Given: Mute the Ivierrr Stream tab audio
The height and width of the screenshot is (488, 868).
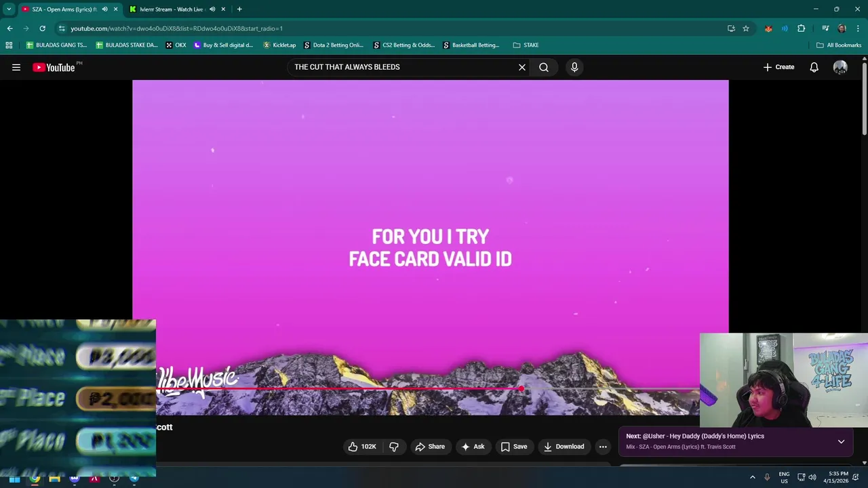Looking at the screenshot, I should pos(212,9).
